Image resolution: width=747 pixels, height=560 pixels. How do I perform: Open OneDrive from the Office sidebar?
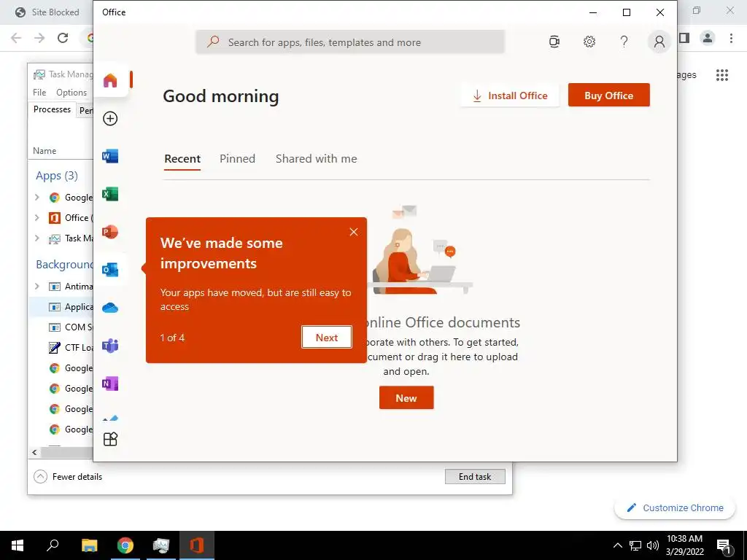110,308
